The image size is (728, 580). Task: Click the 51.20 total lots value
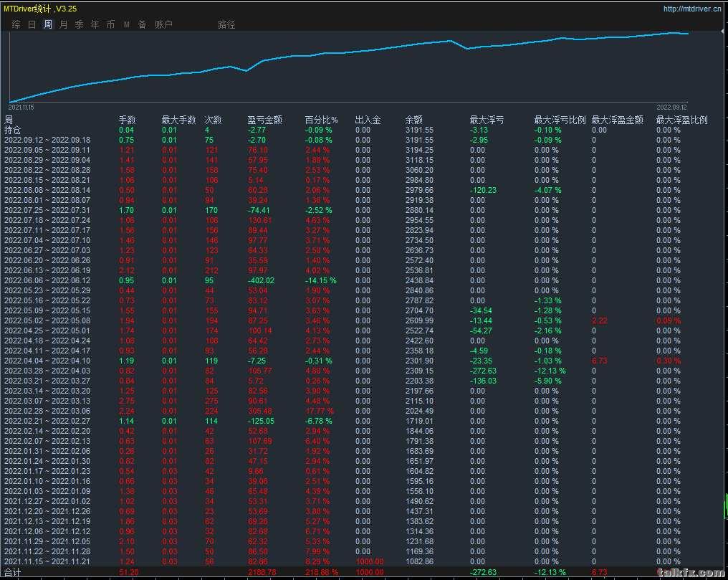coord(128,573)
